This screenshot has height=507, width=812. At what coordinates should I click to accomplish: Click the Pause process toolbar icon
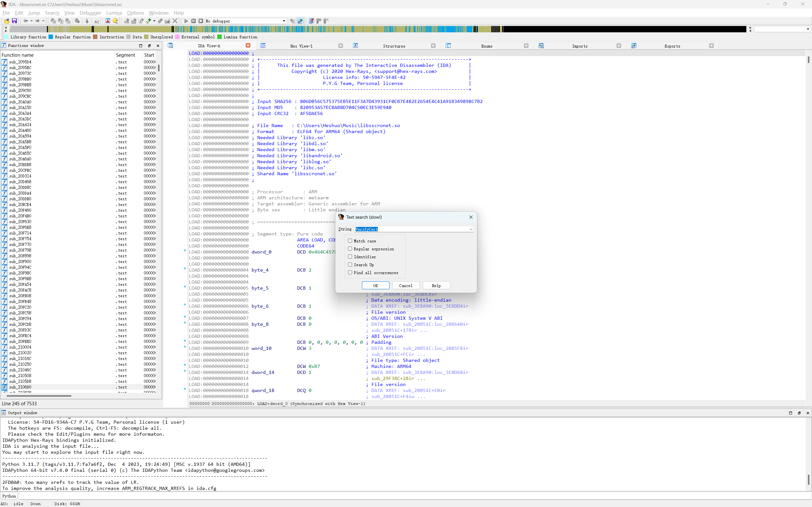pos(193,21)
